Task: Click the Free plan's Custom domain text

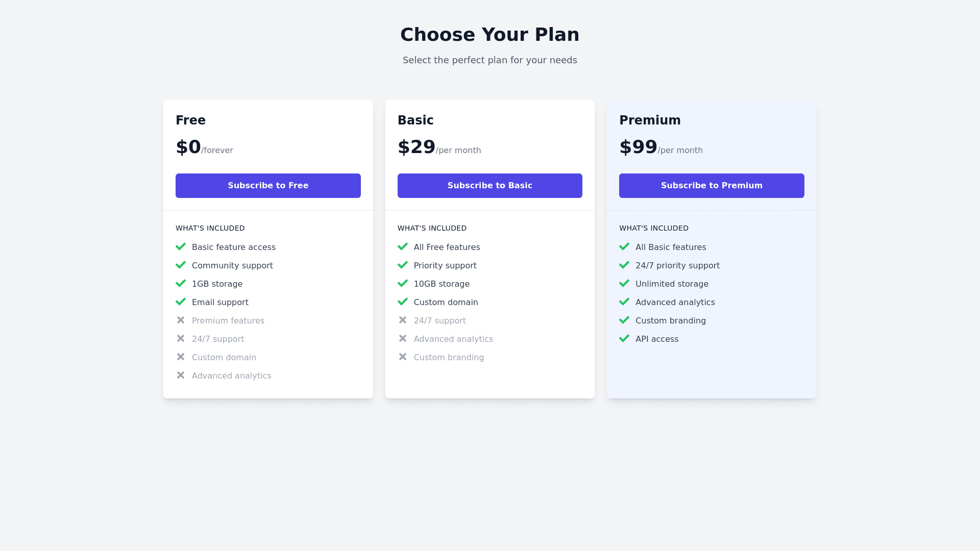Action: [x=224, y=358]
